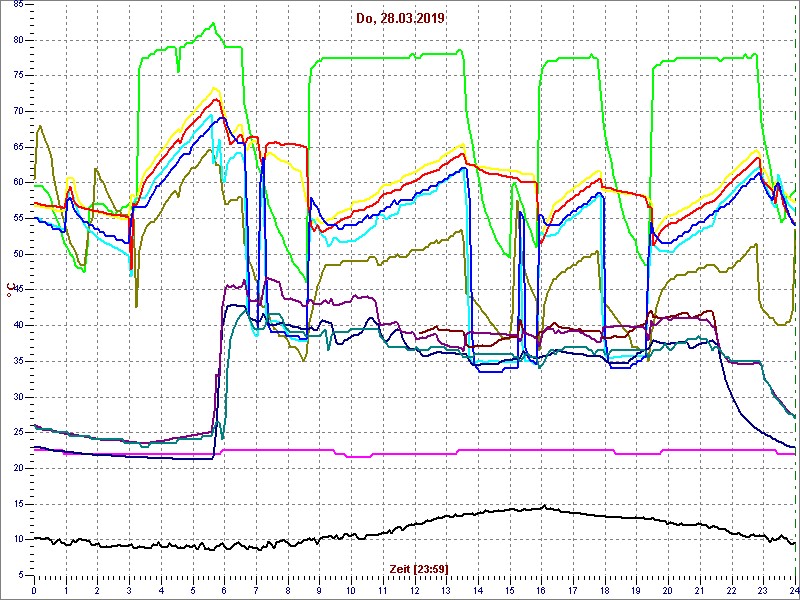Click temperature axis value 80
Screen dimensions: 800x600
tap(17, 40)
